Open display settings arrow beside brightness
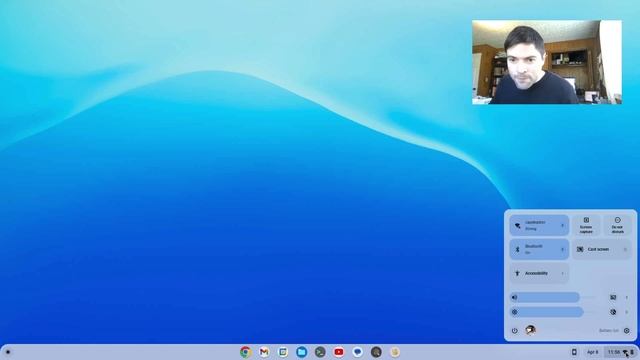 click(627, 312)
